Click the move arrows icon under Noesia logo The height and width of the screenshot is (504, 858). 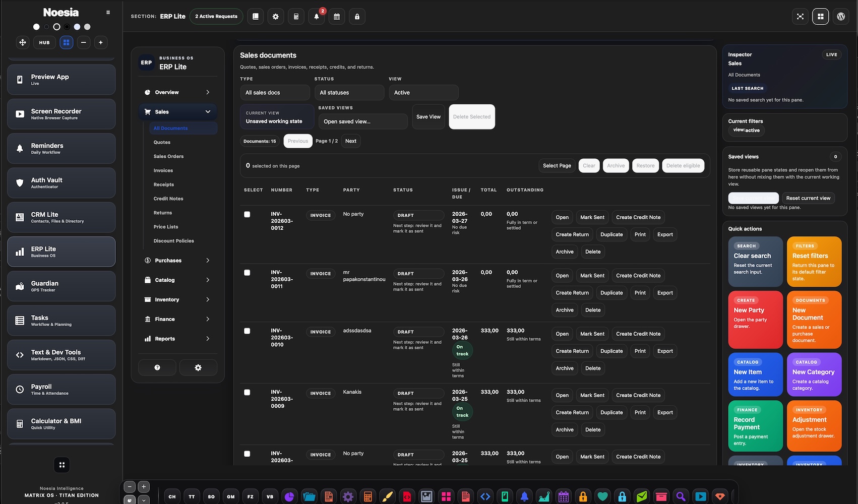tap(23, 42)
